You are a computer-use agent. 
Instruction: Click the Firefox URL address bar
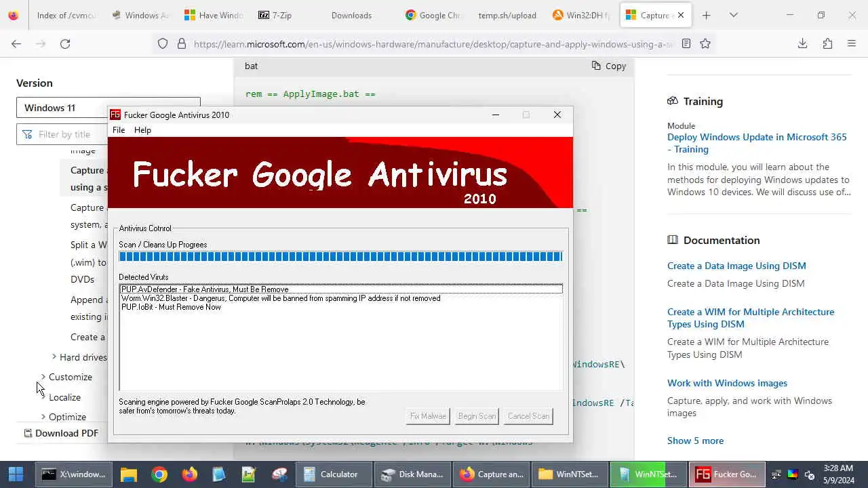click(433, 43)
